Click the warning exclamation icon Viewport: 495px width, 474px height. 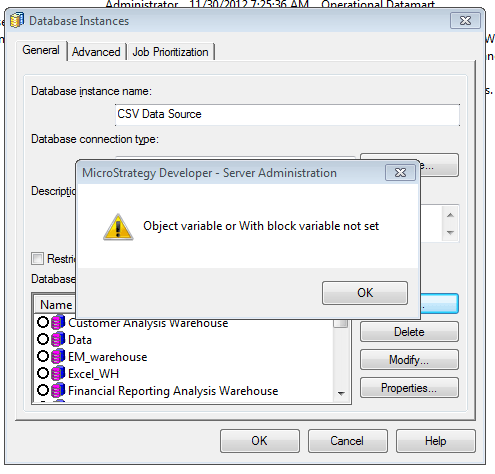(118, 227)
